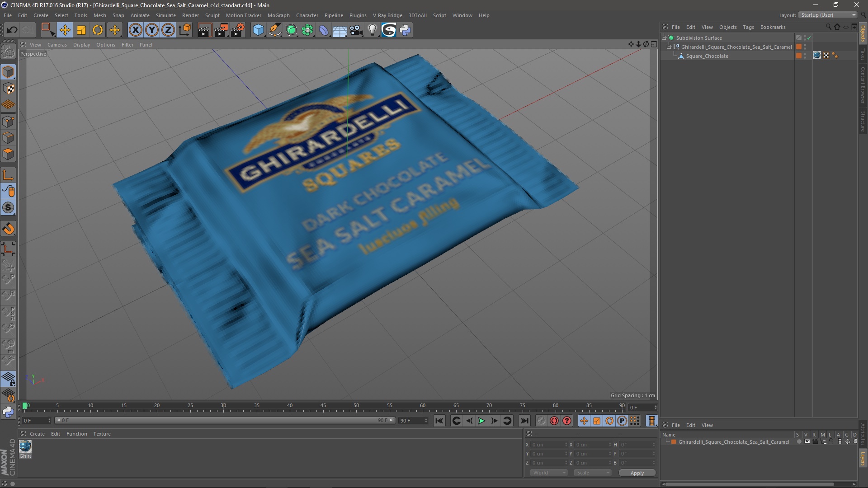Open viewport Cameras menu
The image size is (868, 488).
click(57, 45)
